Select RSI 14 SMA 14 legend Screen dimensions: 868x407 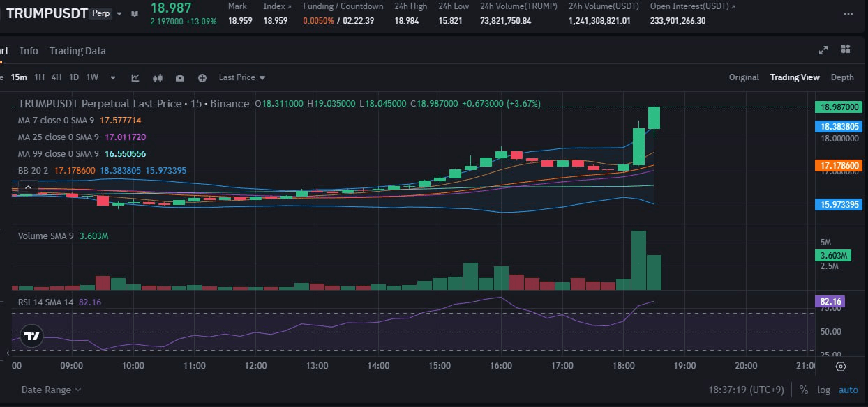click(x=59, y=302)
